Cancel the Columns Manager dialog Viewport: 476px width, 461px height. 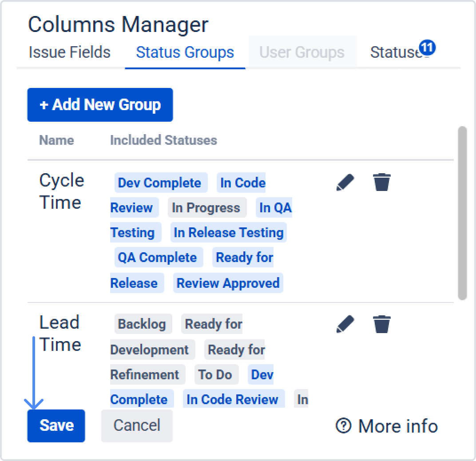coord(137,425)
